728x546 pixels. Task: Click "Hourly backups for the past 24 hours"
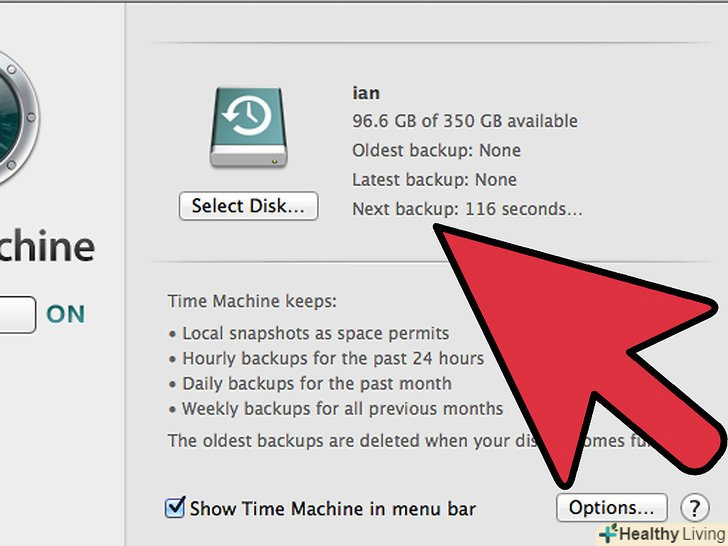(x=332, y=358)
